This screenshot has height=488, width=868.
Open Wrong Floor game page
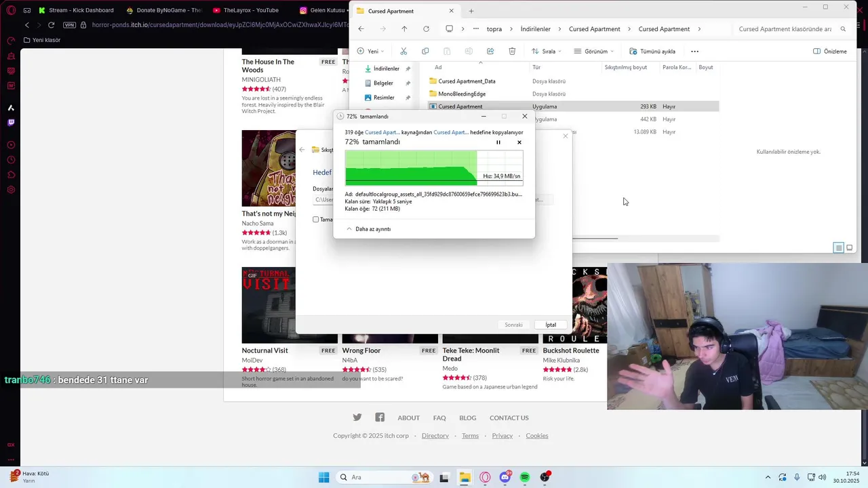point(361,350)
